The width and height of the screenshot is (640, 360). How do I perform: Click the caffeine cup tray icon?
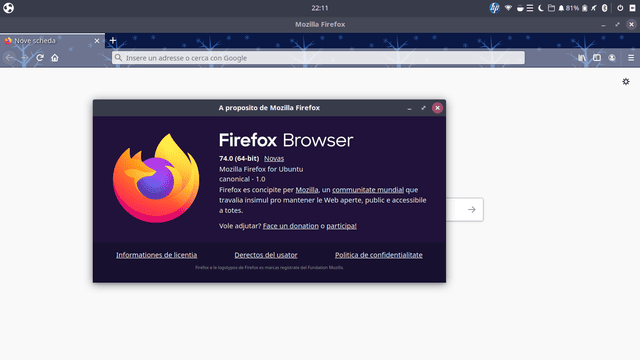click(x=520, y=8)
